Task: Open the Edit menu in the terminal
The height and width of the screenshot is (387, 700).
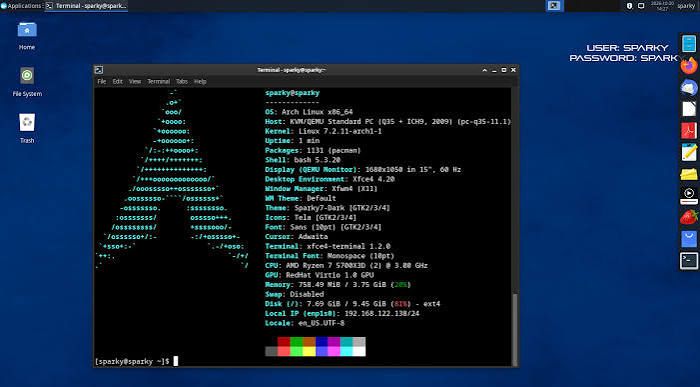Action: tap(117, 81)
